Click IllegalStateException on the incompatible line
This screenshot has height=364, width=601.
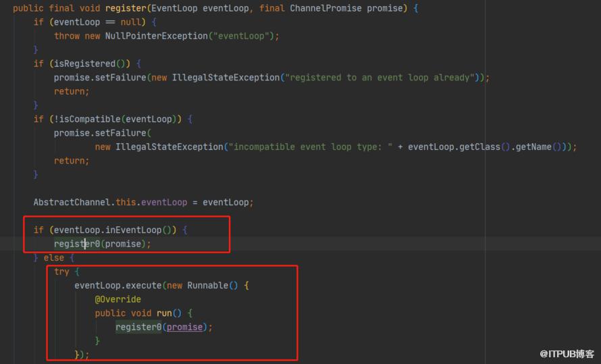coord(169,147)
